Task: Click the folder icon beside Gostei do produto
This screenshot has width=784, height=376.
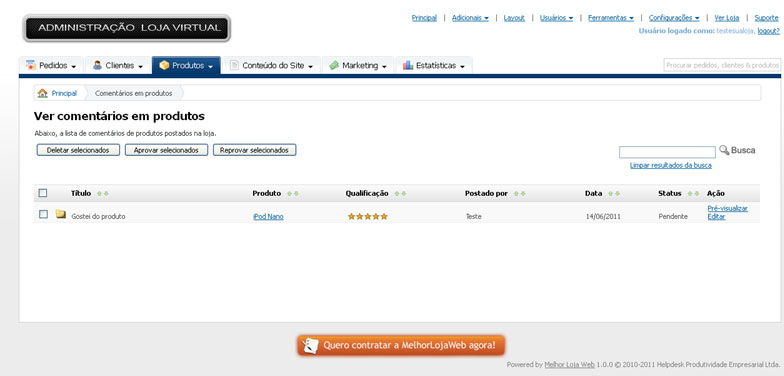Action: 61,214
